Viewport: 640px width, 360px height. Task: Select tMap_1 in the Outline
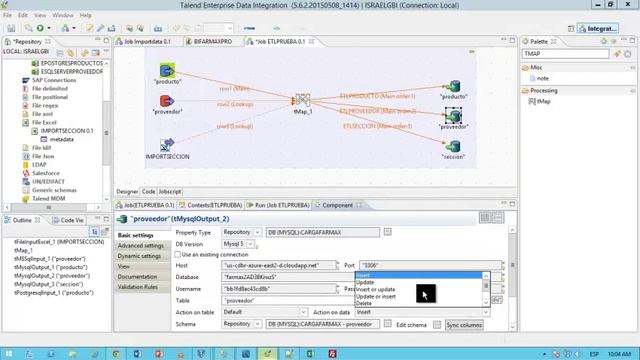pos(23,250)
